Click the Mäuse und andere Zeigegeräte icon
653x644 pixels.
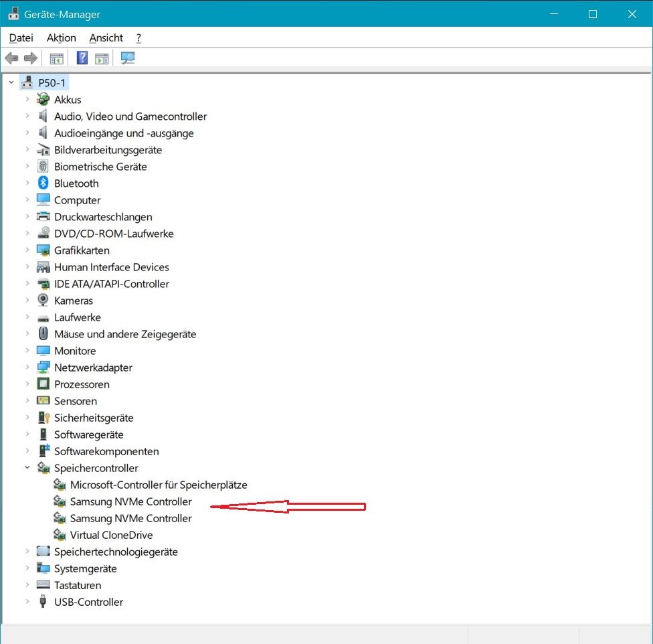pos(43,333)
